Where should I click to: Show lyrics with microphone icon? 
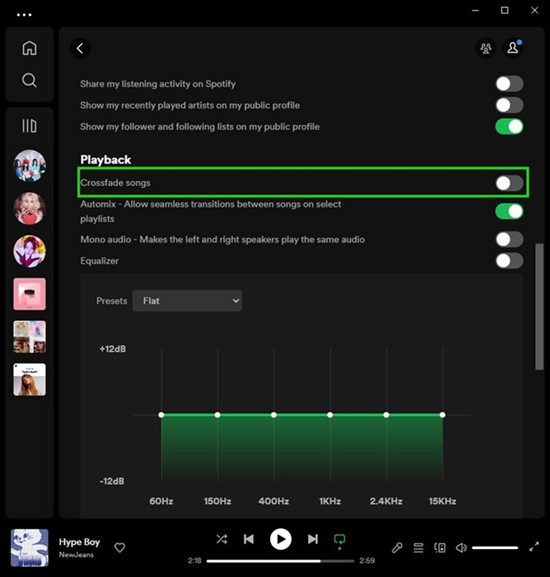pos(397,548)
